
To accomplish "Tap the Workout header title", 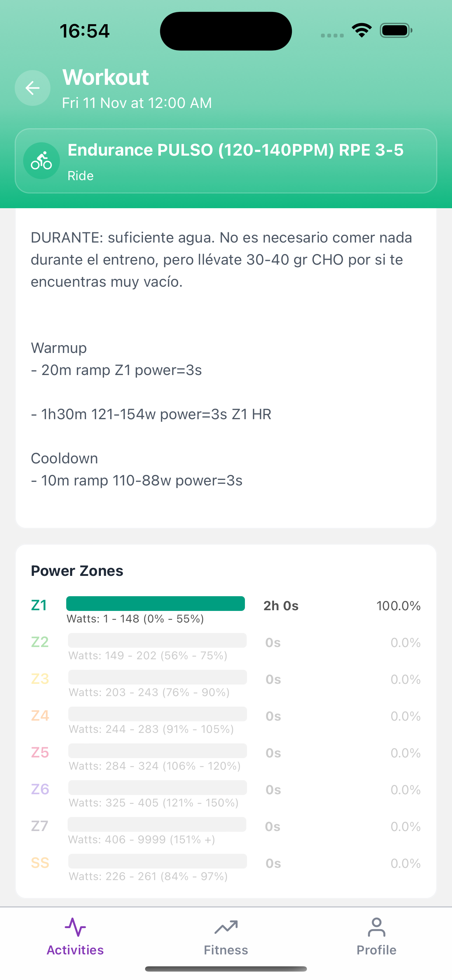I will coord(106,77).
